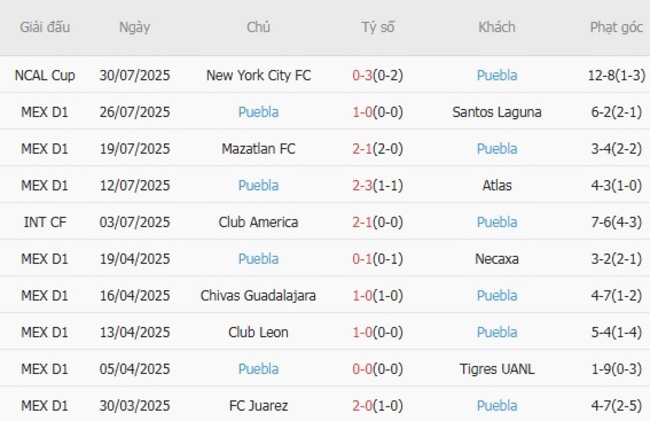This screenshot has height=421, width=650.
Task: Select the Mazatlan FC team name
Action: tap(258, 149)
